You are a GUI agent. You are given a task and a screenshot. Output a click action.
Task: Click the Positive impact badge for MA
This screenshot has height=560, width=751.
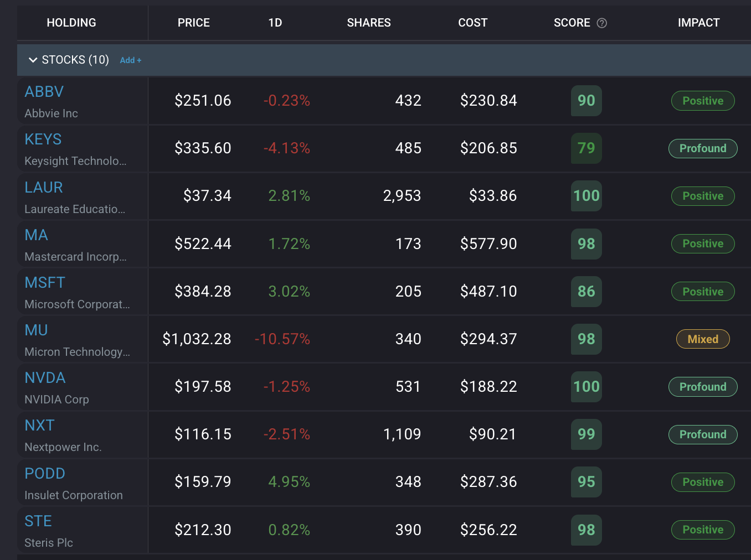click(x=703, y=243)
